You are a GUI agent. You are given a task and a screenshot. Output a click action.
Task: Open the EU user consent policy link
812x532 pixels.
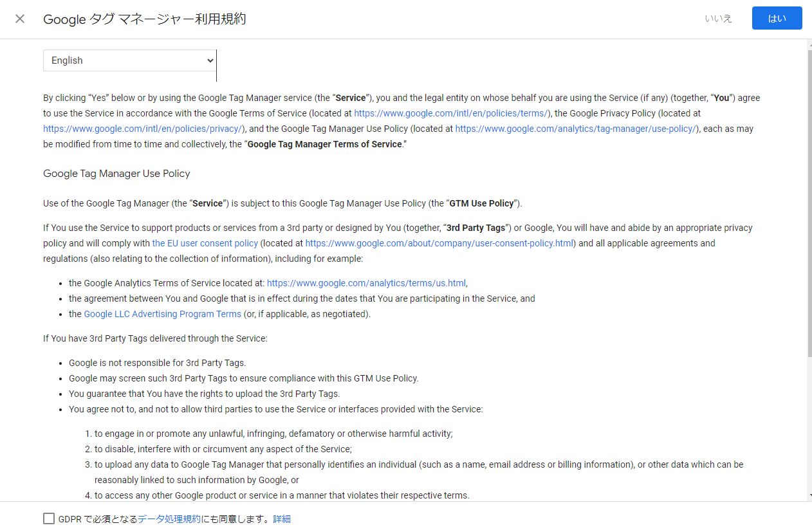point(205,243)
